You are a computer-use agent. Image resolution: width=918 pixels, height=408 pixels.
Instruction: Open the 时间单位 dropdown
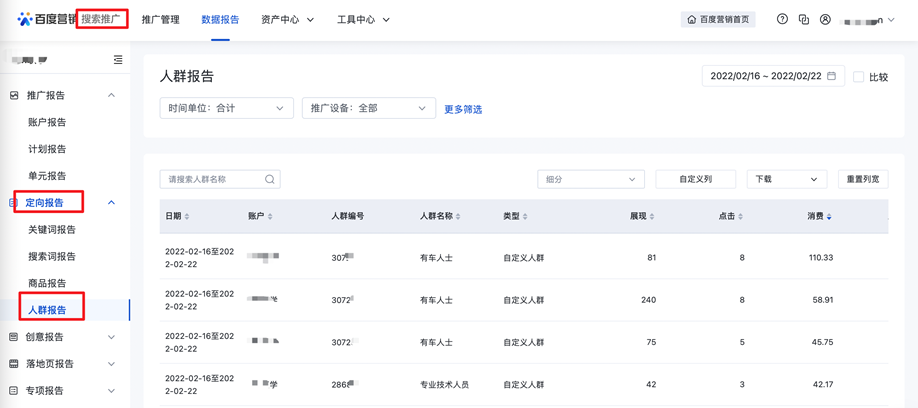pos(226,108)
